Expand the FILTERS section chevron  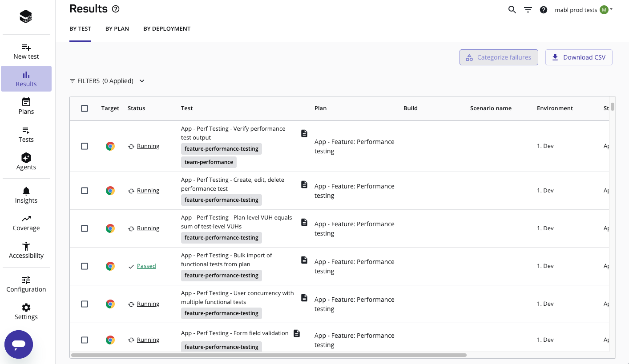(142, 81)
